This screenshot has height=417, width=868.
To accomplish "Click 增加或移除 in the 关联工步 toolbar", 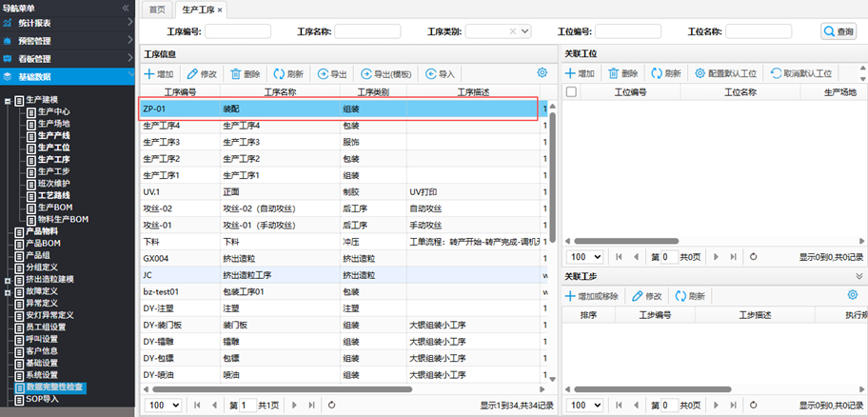I will coord(591,296).
